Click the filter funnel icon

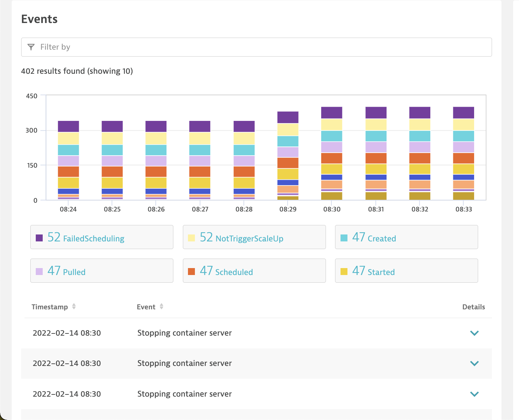pos(31,47)
